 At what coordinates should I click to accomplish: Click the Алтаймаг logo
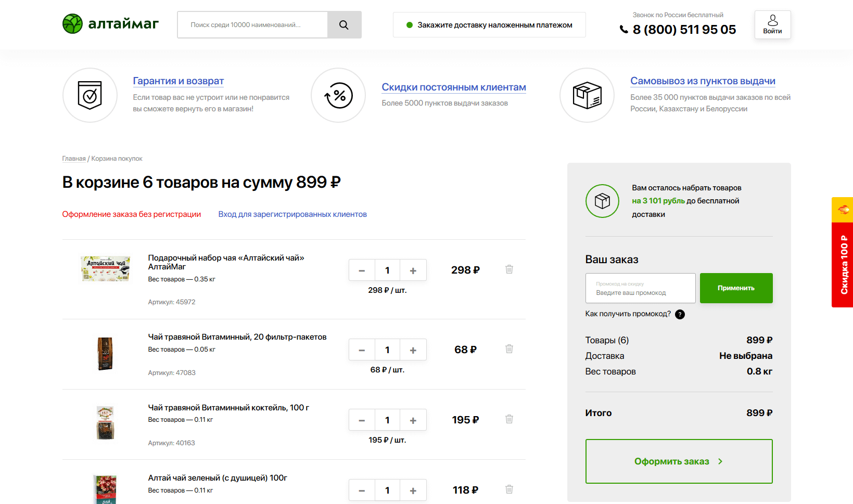click(x=110, y=24)
